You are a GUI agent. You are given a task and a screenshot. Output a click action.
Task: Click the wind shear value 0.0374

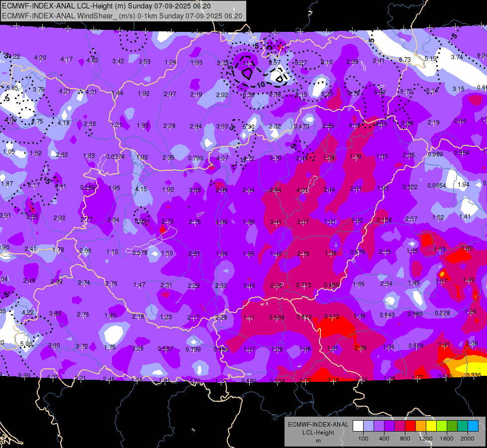tap(115, 157)
